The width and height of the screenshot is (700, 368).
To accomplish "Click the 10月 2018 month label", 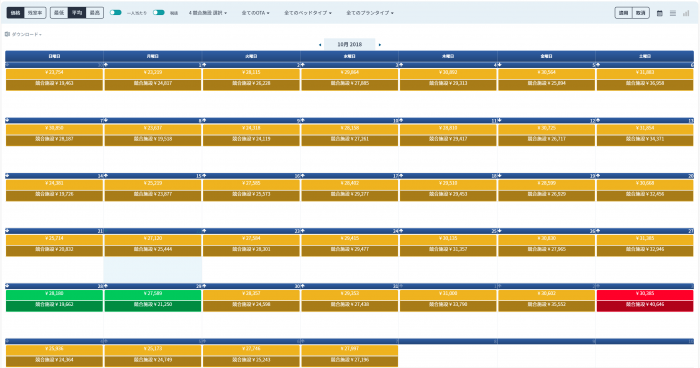I will point(350,44).
